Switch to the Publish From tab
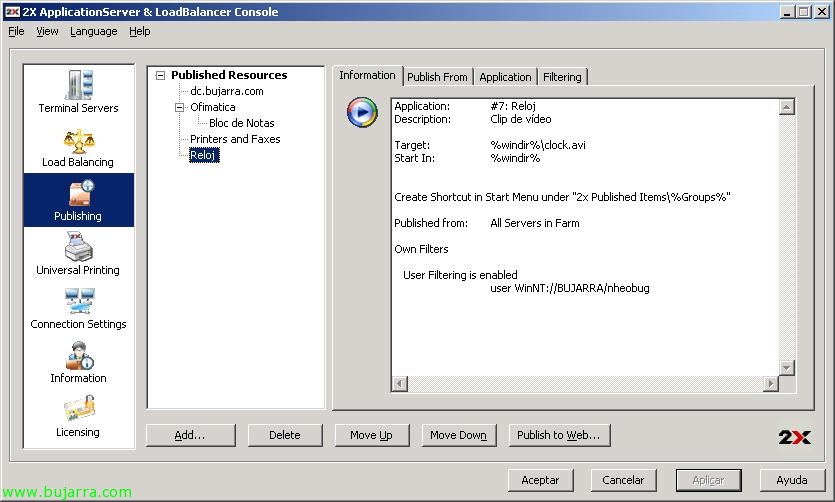The width and height of the screenshot is (835, 502). click(x=437, y=77)
